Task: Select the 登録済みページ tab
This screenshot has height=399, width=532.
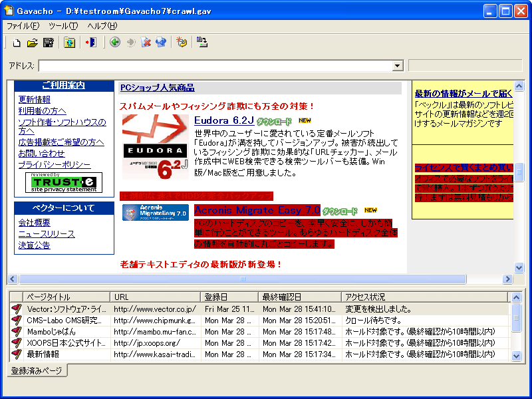Action: [x=37, y=370]
